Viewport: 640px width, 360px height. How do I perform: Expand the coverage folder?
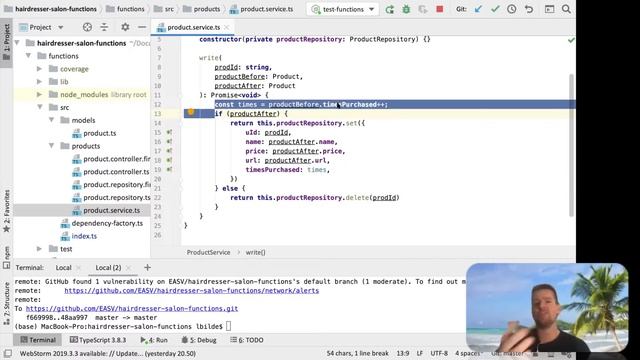point(40,69)
